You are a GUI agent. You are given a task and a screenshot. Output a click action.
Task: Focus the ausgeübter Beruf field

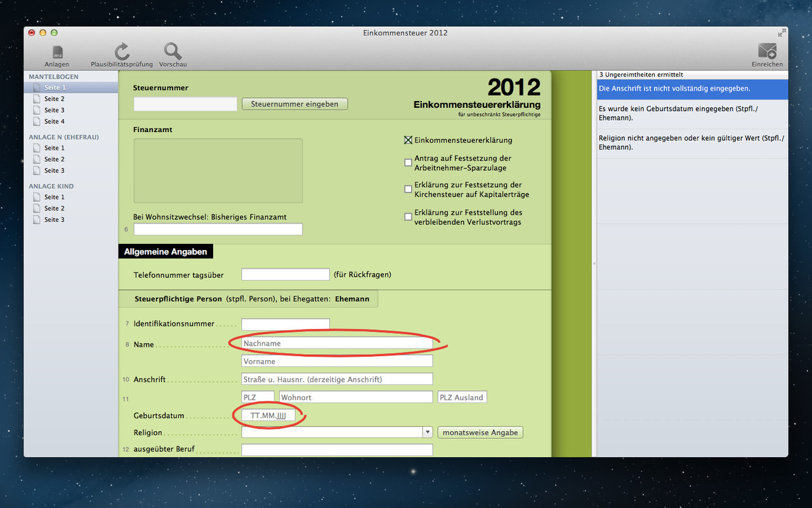[x=337, y=450]
